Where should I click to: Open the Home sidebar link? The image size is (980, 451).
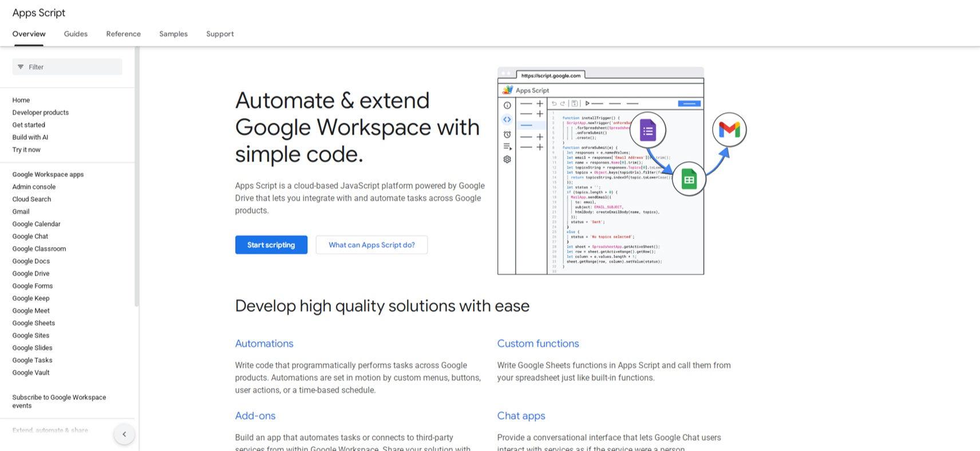[x=21, y=100]
